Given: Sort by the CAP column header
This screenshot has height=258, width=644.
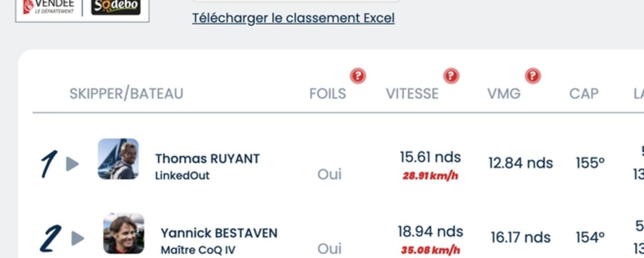Looking at the screenshot, I should pos(584,94).
